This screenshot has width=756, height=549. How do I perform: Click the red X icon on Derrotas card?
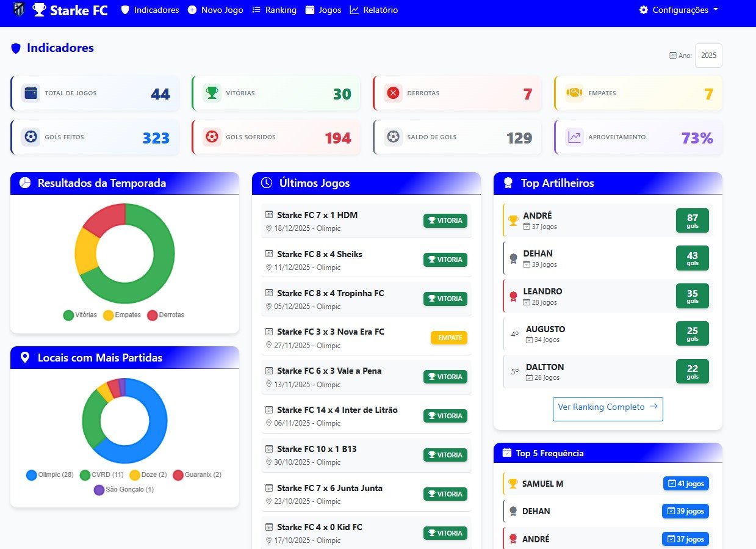click(x=393, y=93)
